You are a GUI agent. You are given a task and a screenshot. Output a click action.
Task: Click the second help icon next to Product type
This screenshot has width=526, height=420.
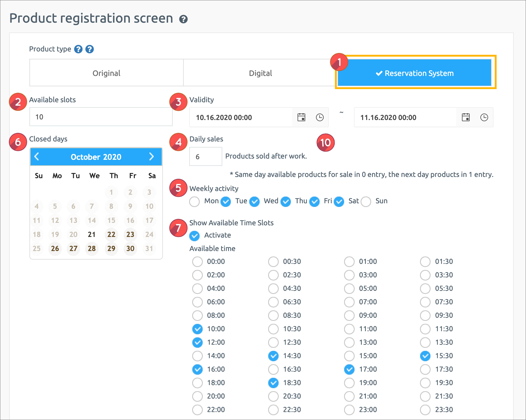coord(89,49)
